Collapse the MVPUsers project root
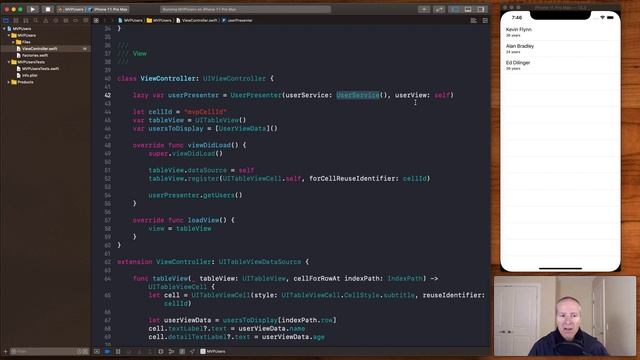This screenshot has height=360, width=640. 4,29
